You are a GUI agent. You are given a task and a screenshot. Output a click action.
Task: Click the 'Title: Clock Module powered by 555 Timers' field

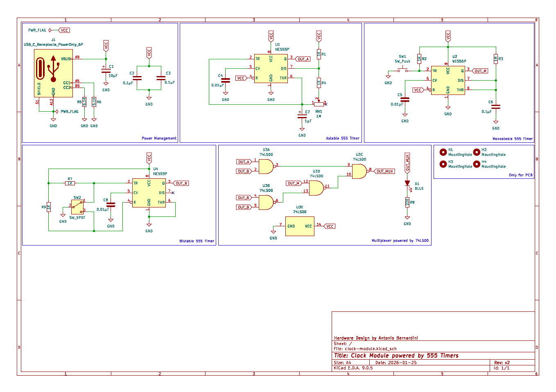(x=396, y=356)
